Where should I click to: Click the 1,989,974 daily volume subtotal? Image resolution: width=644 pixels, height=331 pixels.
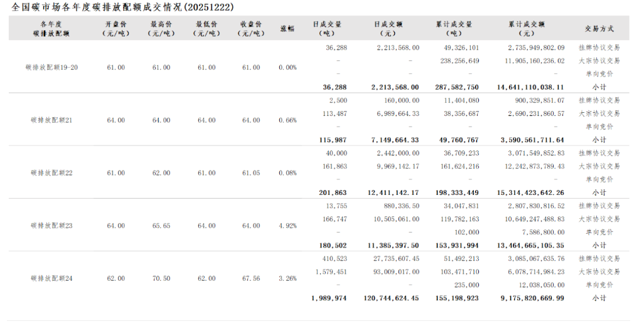tap(329, 298)
